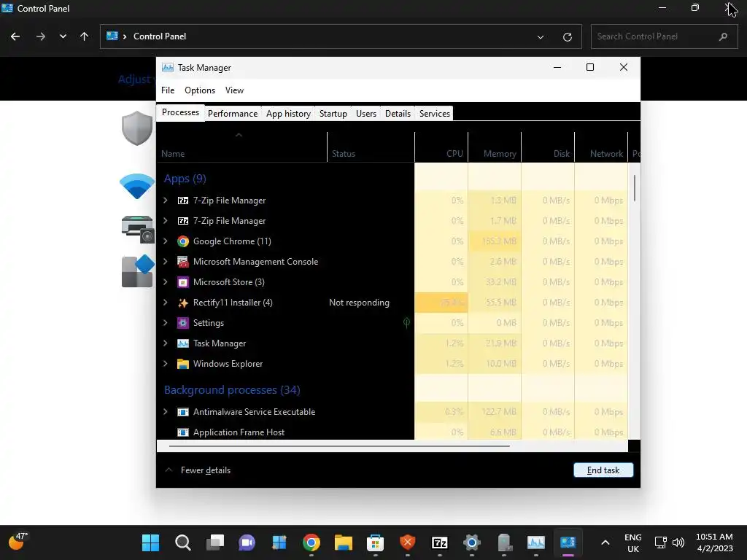
Task: Open the View menu in Task Manager
Action: (234, 90)
